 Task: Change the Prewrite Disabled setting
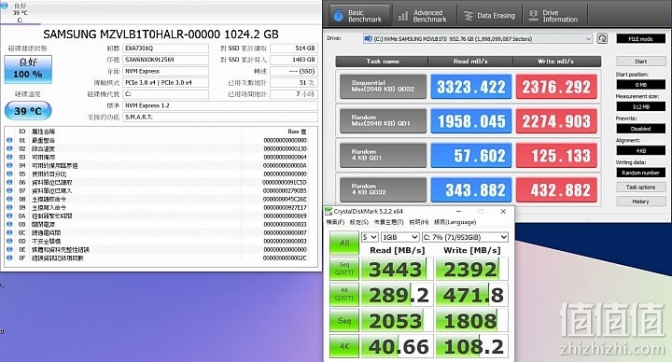641,129
